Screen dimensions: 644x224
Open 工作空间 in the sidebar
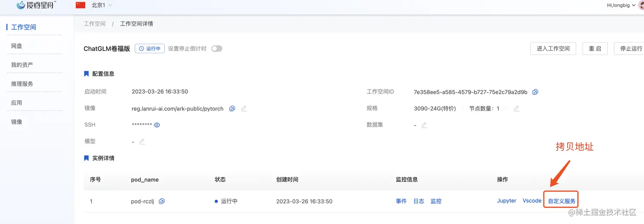pyautogui.click(x=24, y=27)
